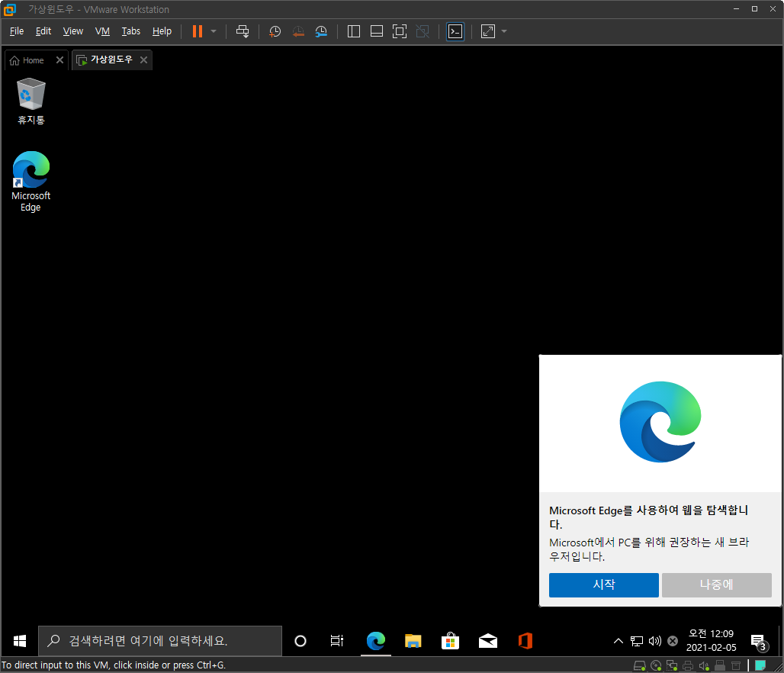Open the Help menu
The height and width of the screenshot is (673, 784).
(162, 31)
